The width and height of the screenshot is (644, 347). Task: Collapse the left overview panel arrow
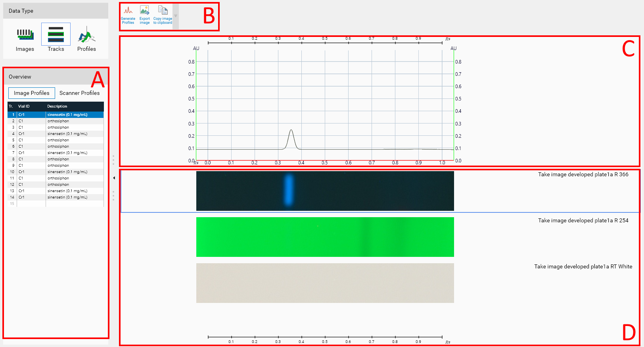[114, 178]
